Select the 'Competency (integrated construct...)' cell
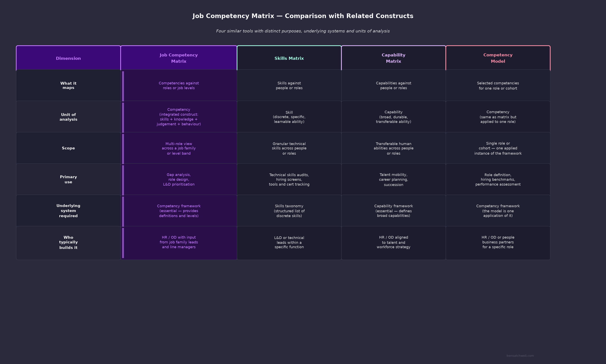606x364 pixels. 179,117
